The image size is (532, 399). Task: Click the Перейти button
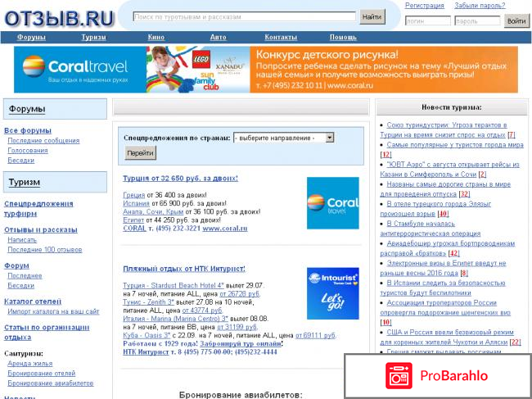click(x=141, y=153)
